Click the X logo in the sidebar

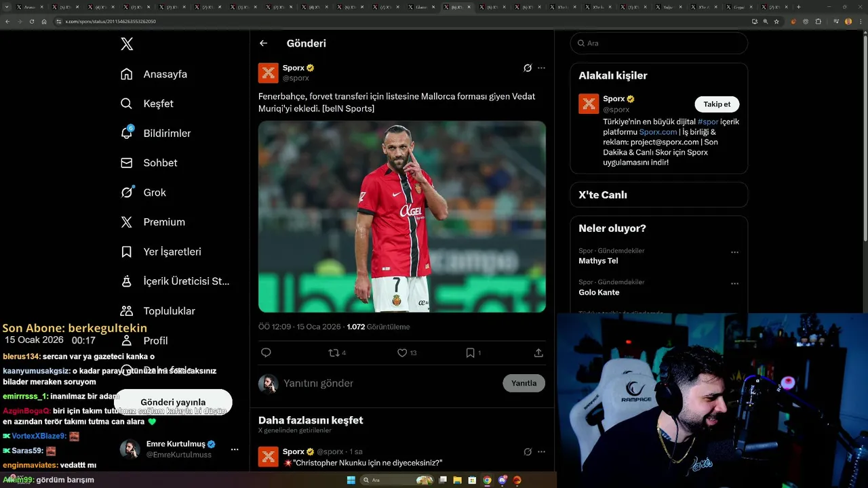point(127,44)
